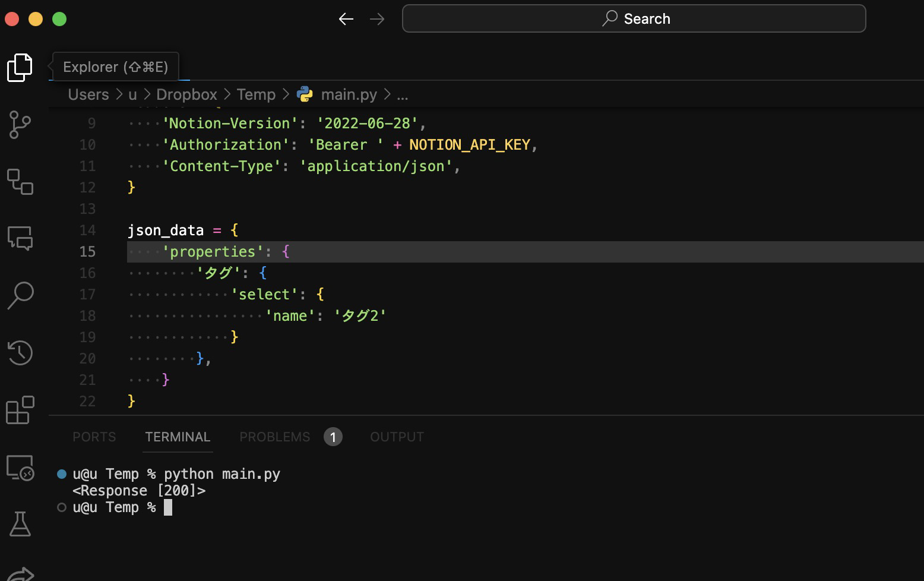Viewport: 924px width, 581px height.
Task: Click the 'Content-Type' key
Action: tap(221, 166)
